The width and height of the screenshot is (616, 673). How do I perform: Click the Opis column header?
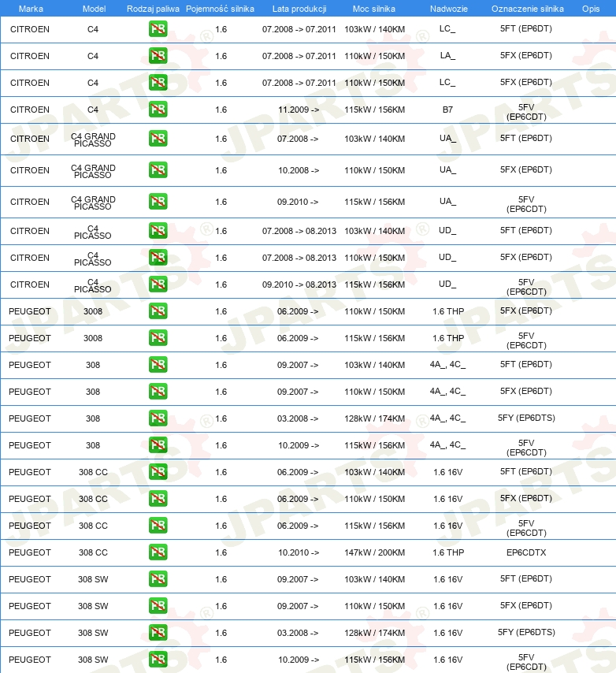[x=591, y=9]
